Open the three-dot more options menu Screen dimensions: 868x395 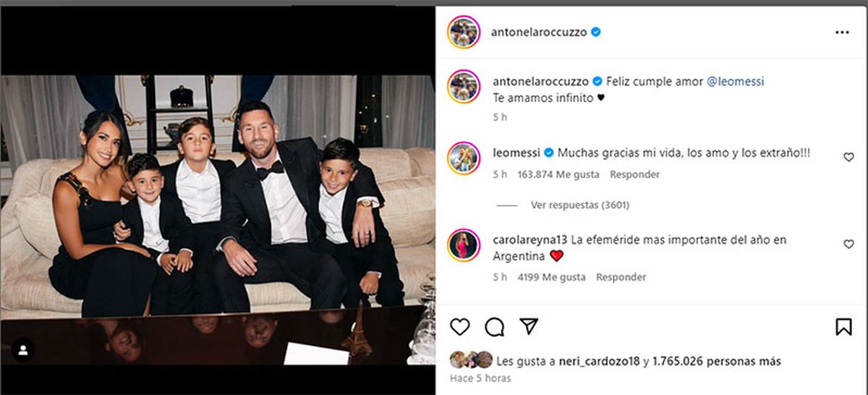click(842, 33)
